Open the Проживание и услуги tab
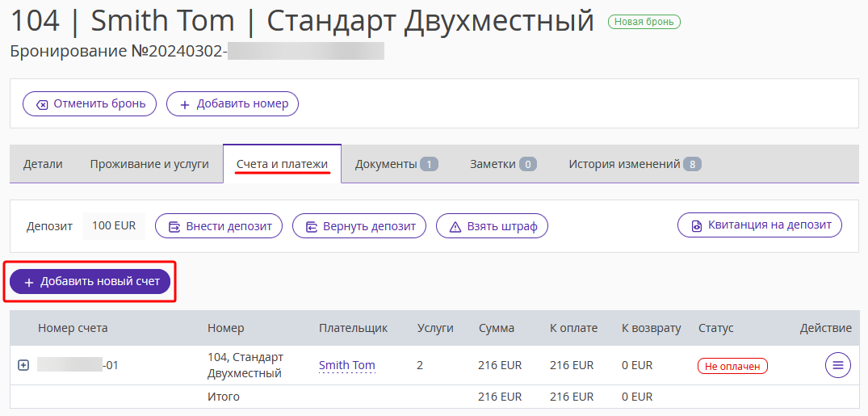 pyautogui.click(x=149, y=164)
